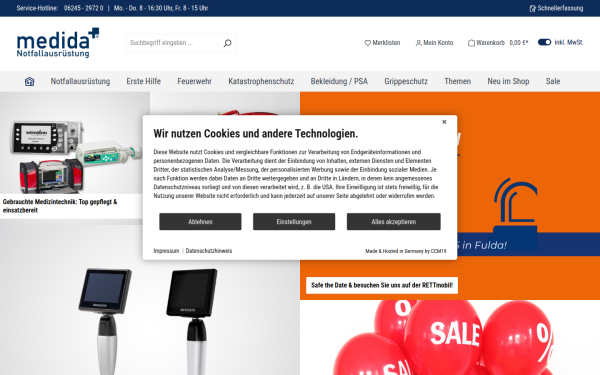Viewport: 600px width, 375px height.
Task: Click the heart icon for Merklisten
Action: (367, 43)
